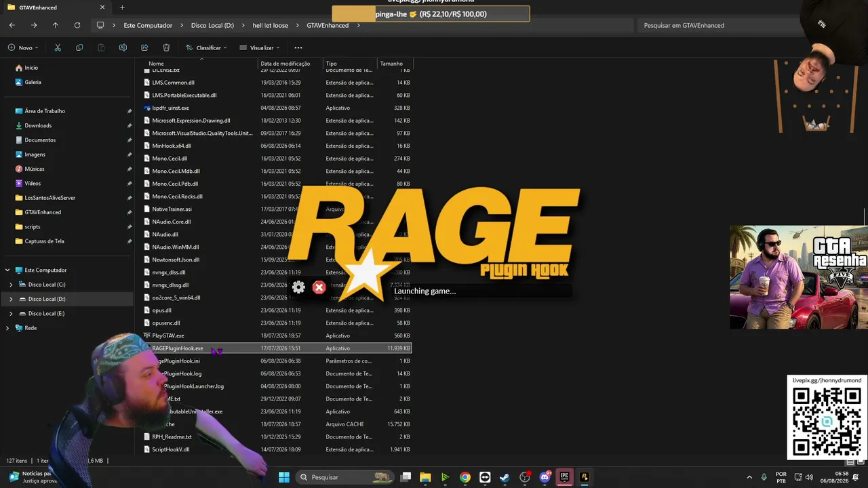Expand Disco Local (C:) in navigation tree
Viewport: 868px width, 488px height.
[x=11, y=285]
